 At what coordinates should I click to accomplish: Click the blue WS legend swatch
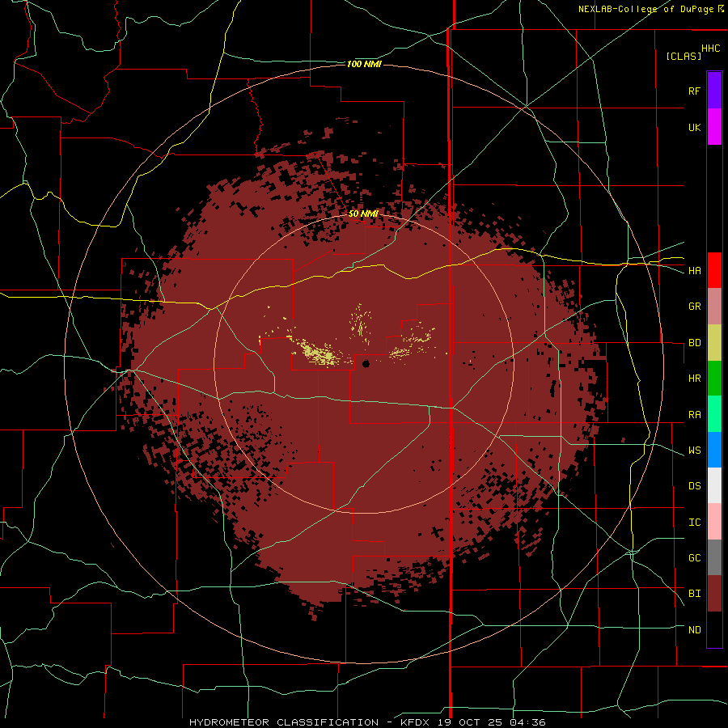coord(714,450)
